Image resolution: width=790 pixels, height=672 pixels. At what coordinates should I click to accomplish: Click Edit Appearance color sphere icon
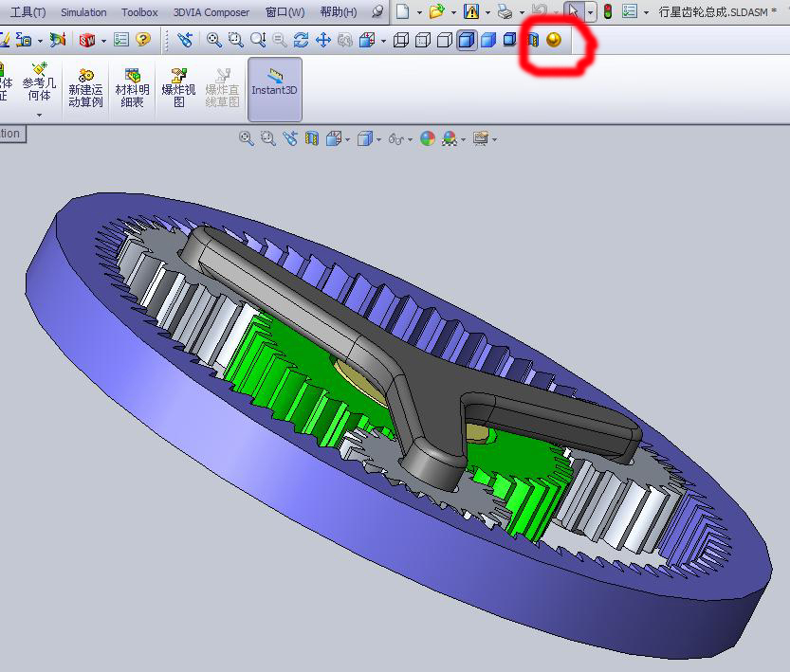click(x=427, y=139)
